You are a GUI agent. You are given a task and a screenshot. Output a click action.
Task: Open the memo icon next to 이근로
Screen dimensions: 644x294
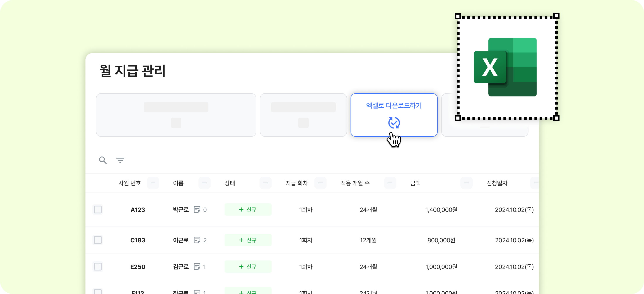click(x=197, y=240)
